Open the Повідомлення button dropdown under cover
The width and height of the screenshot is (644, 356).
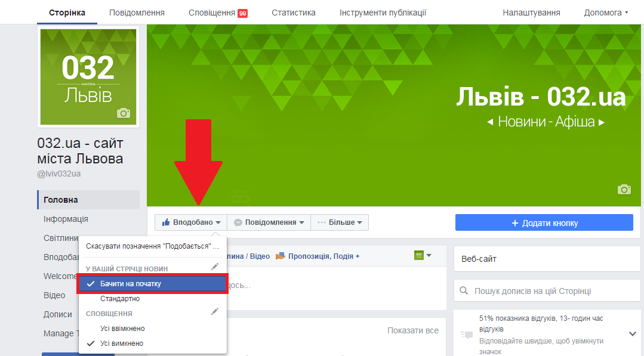[x=269, y=222]
